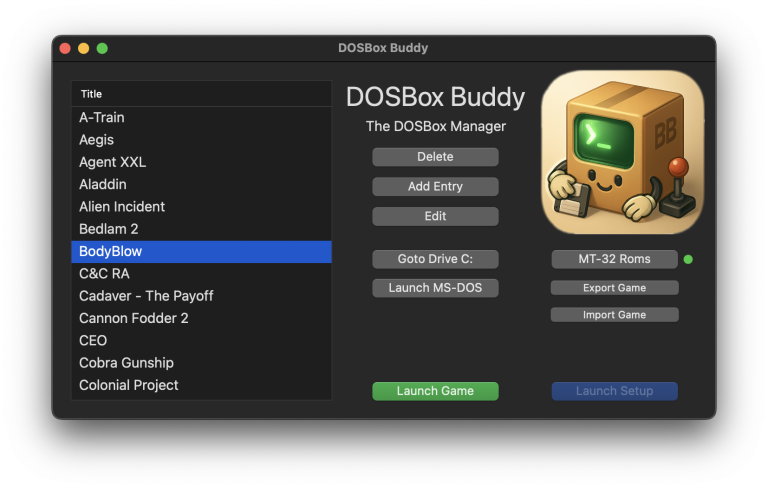768x488 pixels.
Task: Click Import Game button
Action: tap(614, 315)
